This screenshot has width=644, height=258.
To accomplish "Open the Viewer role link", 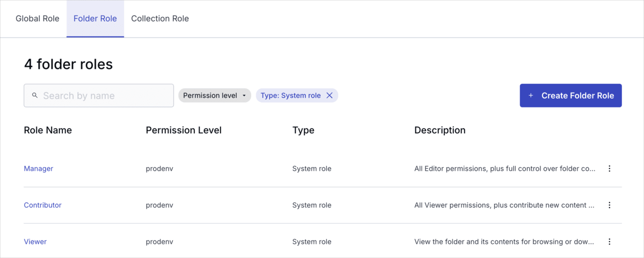I will tap(35, 242).
